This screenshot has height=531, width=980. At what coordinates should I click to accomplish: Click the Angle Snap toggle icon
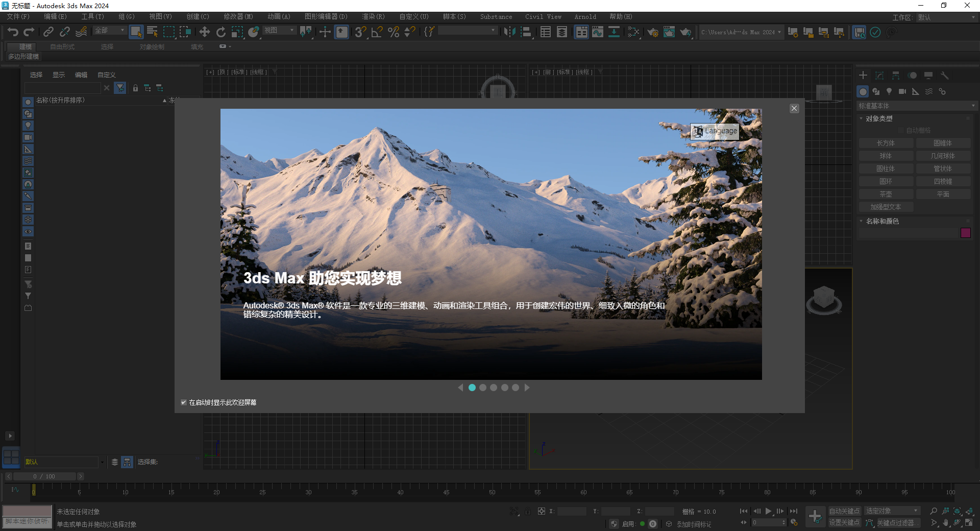[377, 32]
